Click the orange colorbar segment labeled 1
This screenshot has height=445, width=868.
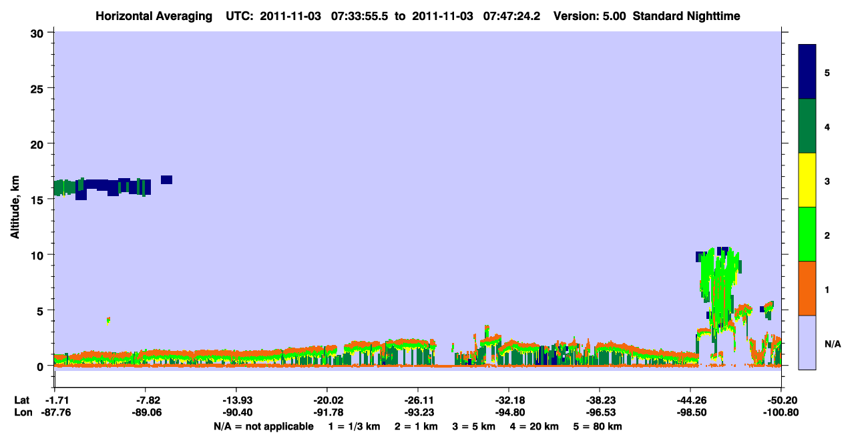coord(807,288)
